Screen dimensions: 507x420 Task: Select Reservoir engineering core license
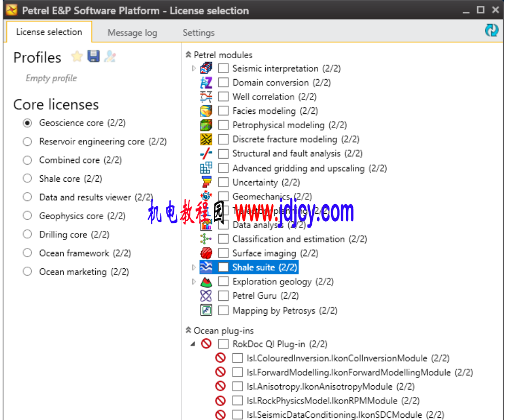coord(27,142)
